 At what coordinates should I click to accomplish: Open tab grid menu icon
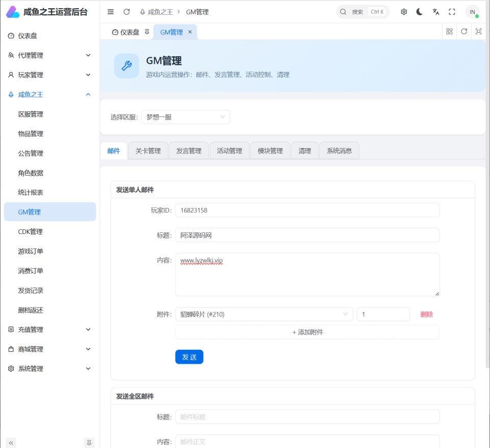click(x=449, y=31)
